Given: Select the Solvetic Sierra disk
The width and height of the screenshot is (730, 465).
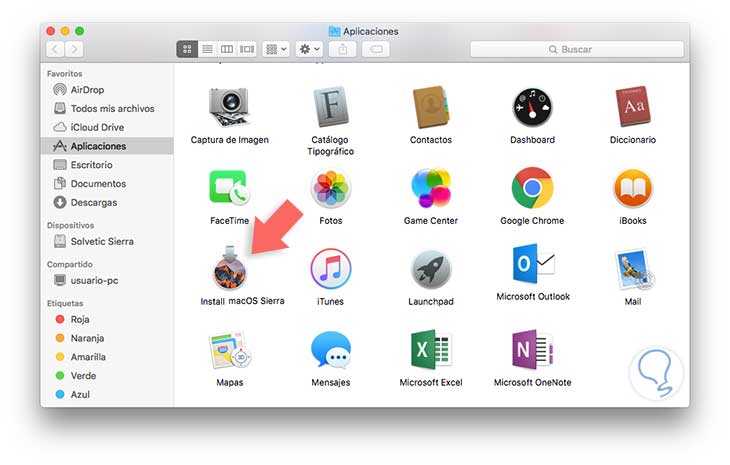Looking at the screenshot, I should [x=107, y=241].
